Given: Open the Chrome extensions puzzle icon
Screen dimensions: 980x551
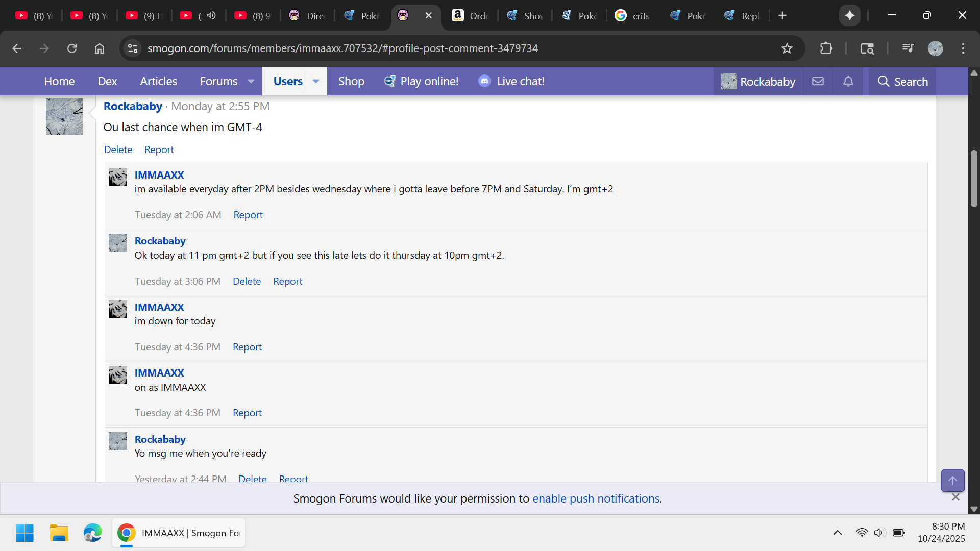Looking at the screenshot, I should click(x=826, y=48).
